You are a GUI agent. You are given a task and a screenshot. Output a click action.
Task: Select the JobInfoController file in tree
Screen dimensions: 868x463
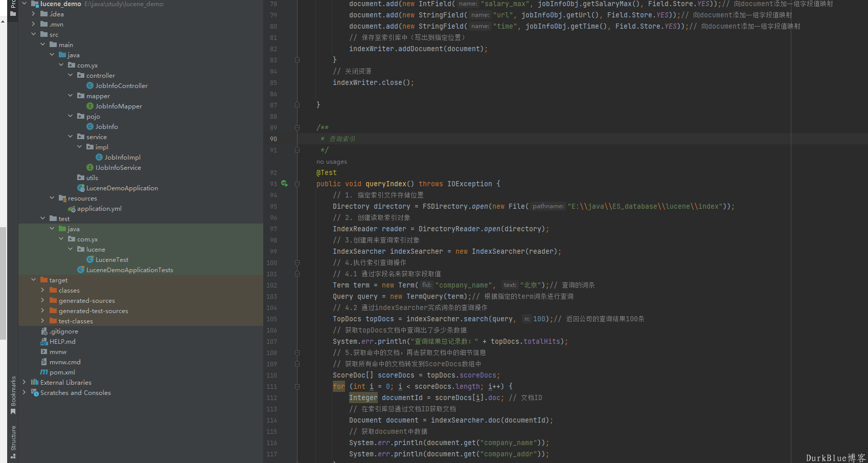click(x=121, y=86)
